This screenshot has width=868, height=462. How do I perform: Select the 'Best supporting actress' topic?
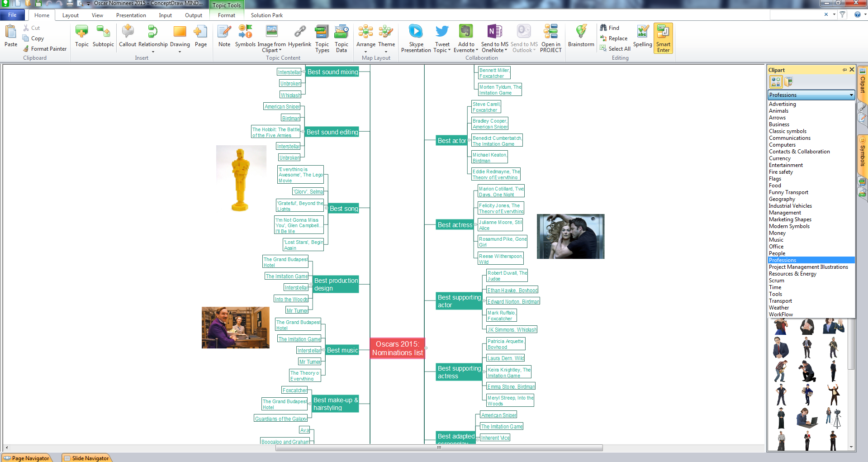pos(459,372)
